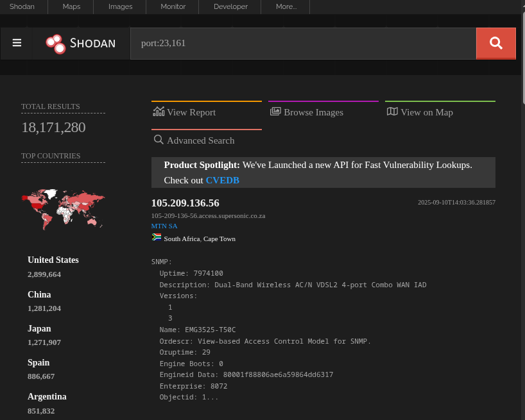Screen dimensions: 525x420
Task: Click the top countries world map
Action: [64, 209]
